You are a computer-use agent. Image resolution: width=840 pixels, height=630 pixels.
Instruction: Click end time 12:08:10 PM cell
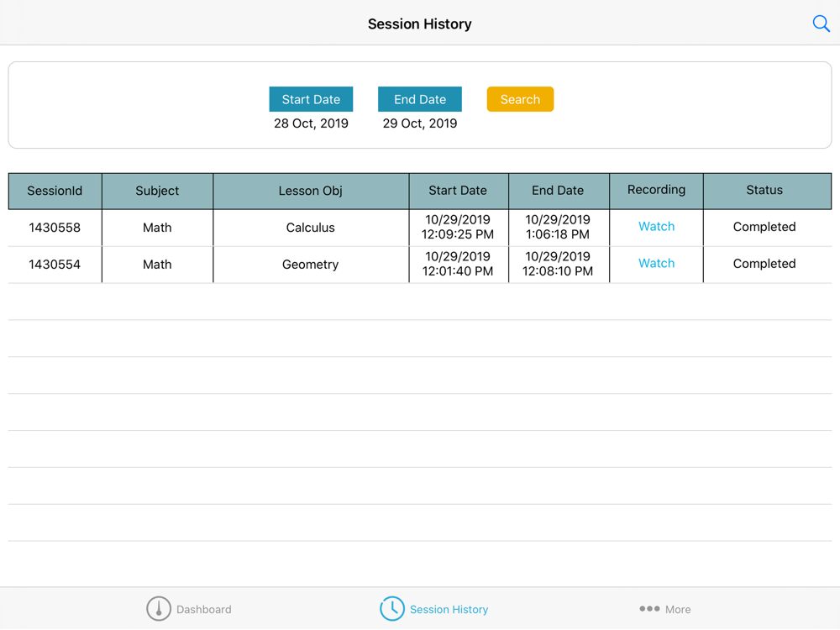coord(558,264)
